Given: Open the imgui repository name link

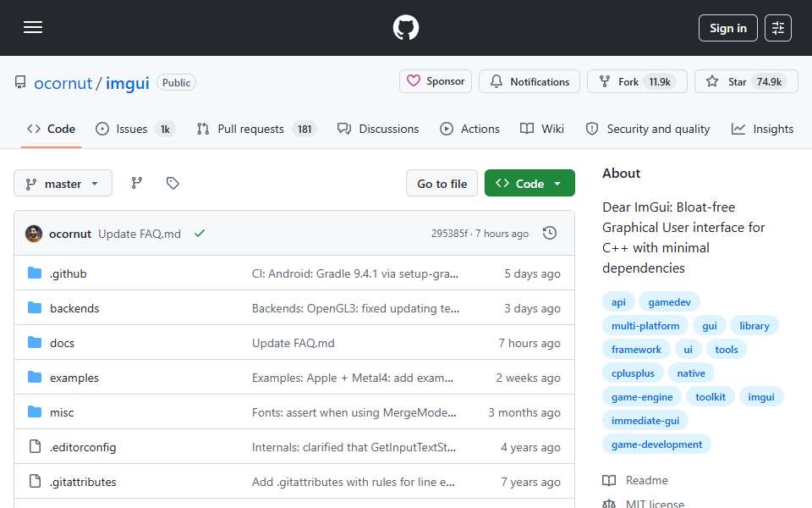Looking at the screenshot, I should (x=128, y=83).
